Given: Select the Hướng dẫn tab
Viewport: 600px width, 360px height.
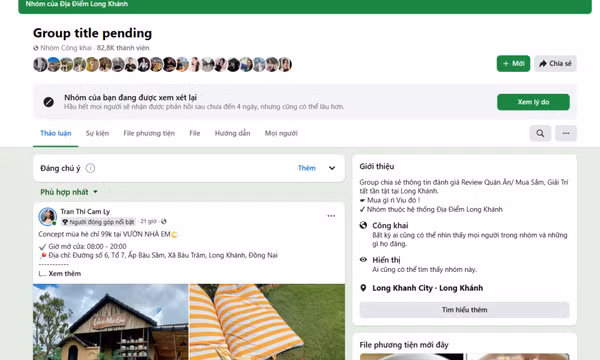Looking at the screenshot, I should point(232,133).
